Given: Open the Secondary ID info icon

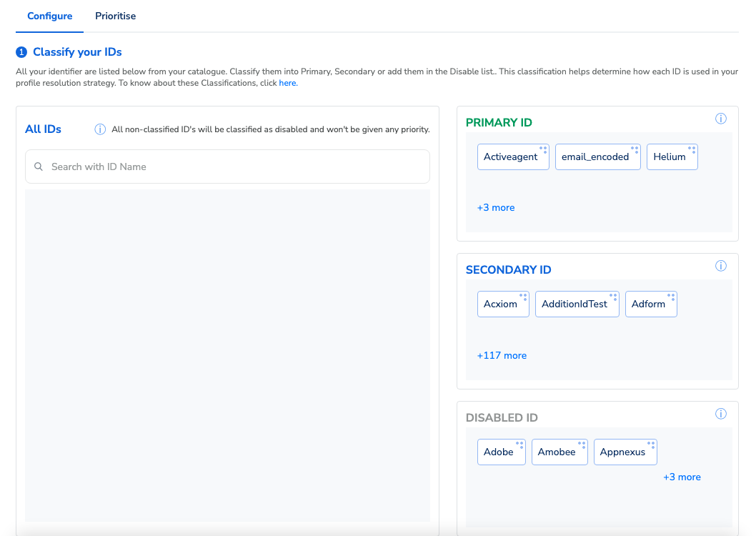Looking at the screenshot, I should (x=720, y=266).
